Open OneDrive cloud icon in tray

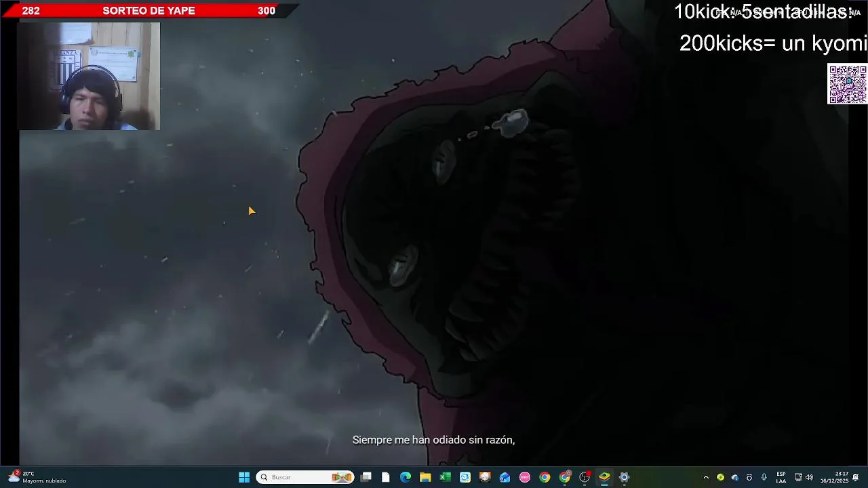coord(734,477)
